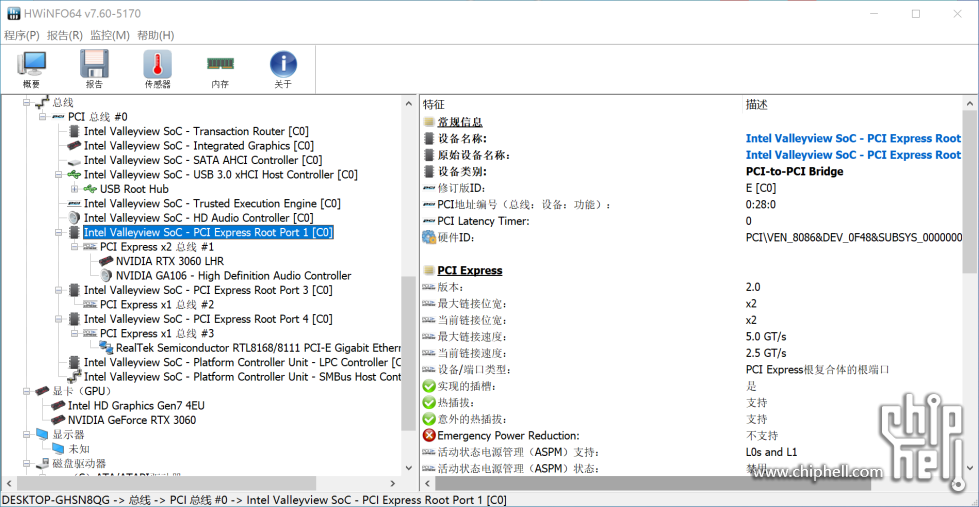This screenshot has width=979, height=507.
Task: Select Platform Controller Unit SMBus Host item
Action: [x=242, y=377]
